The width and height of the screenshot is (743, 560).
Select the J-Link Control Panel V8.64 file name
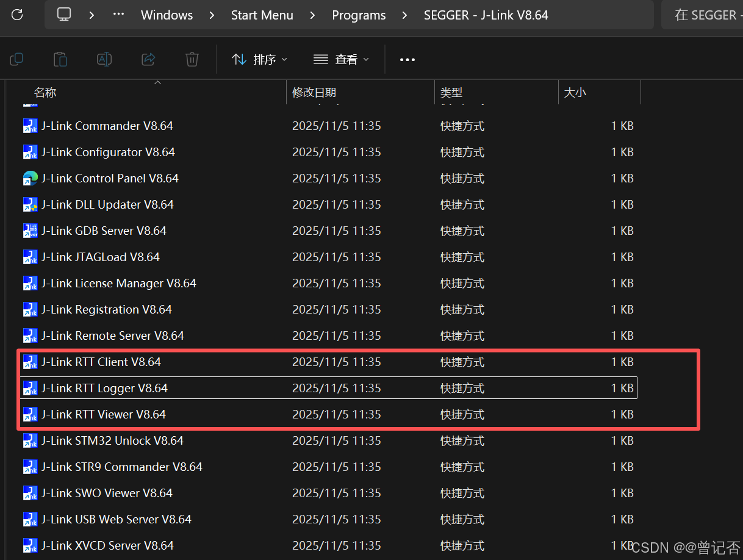coord(110,179)
